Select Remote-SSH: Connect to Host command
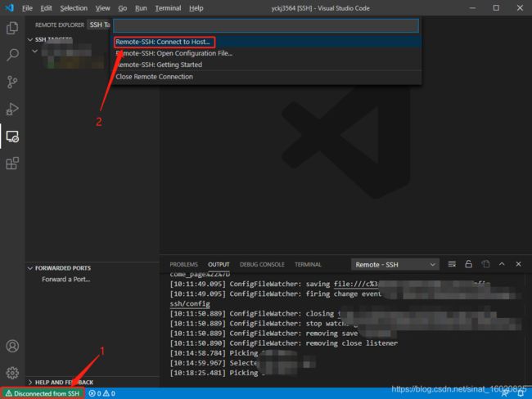This screenshot has height=399, width=532. pos(268,42)
